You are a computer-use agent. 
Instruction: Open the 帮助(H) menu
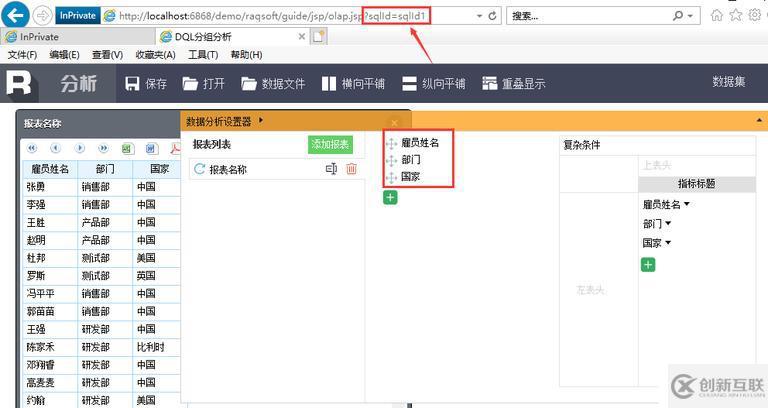point(246,55)
